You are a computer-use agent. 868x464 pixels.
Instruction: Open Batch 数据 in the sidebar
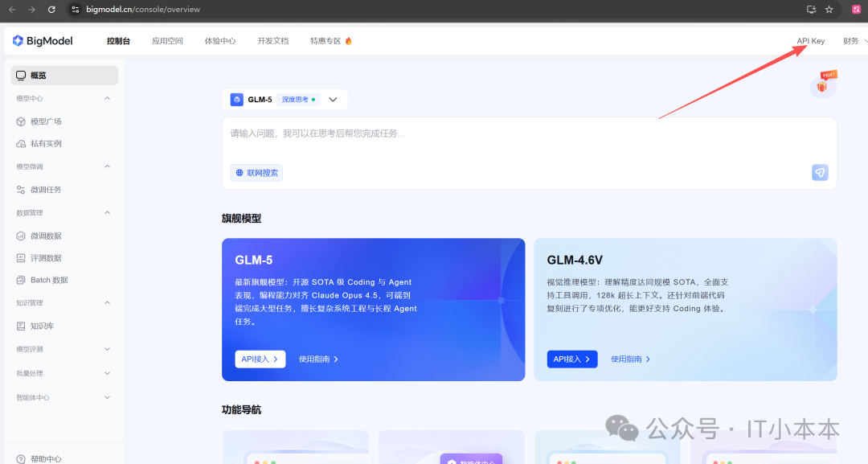(42, 280)
